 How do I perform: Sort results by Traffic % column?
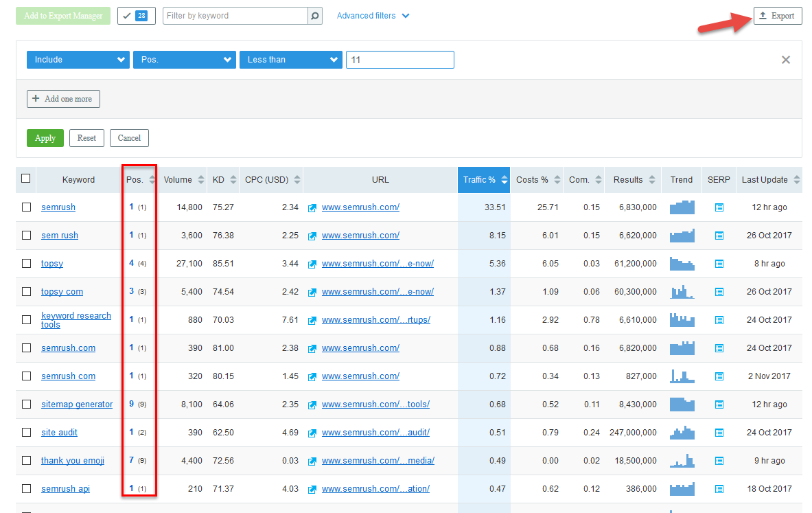[483, 179]
